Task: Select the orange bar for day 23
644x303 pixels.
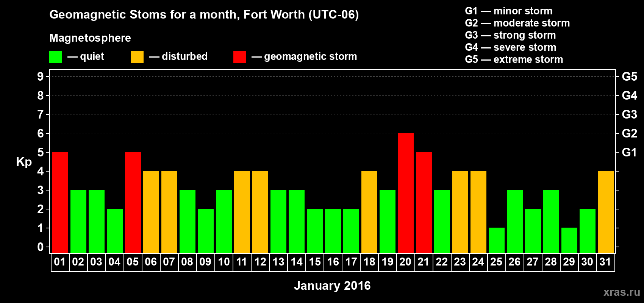Action: (x=460, y=212)
